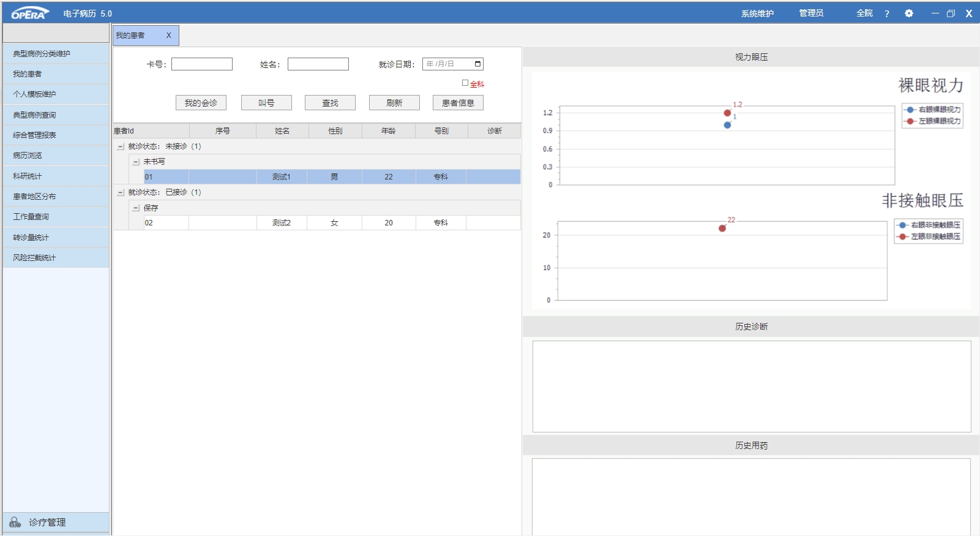Click 管理员 user menu
The width and height of the screenshot is (980, 536).
[811, 13]
